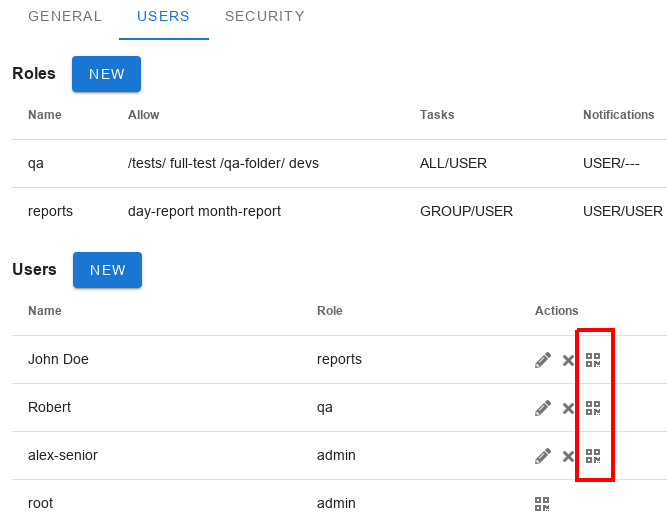Show QR code for alex-senior
This screenshot has height=530, width=667.
(x=593, y=456)
